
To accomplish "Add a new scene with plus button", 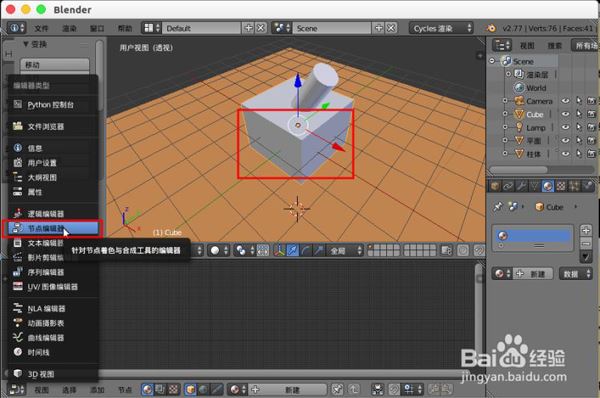I will (x=378, y=28).
